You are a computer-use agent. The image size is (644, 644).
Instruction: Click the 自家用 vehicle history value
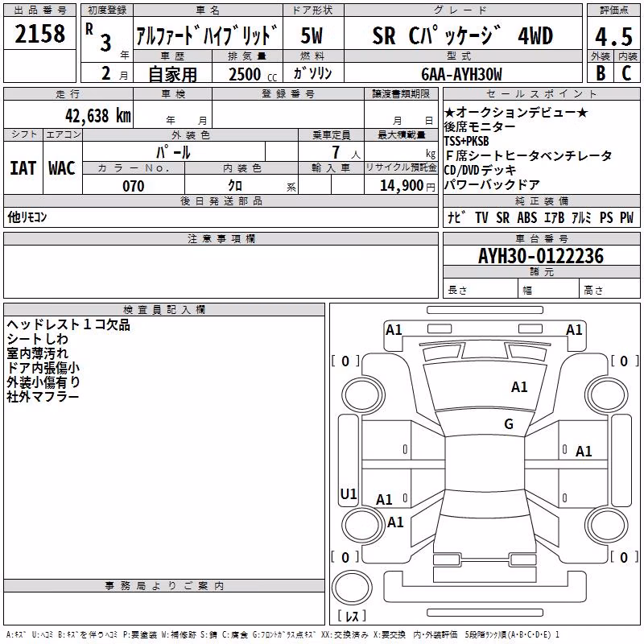click(172, 74)
